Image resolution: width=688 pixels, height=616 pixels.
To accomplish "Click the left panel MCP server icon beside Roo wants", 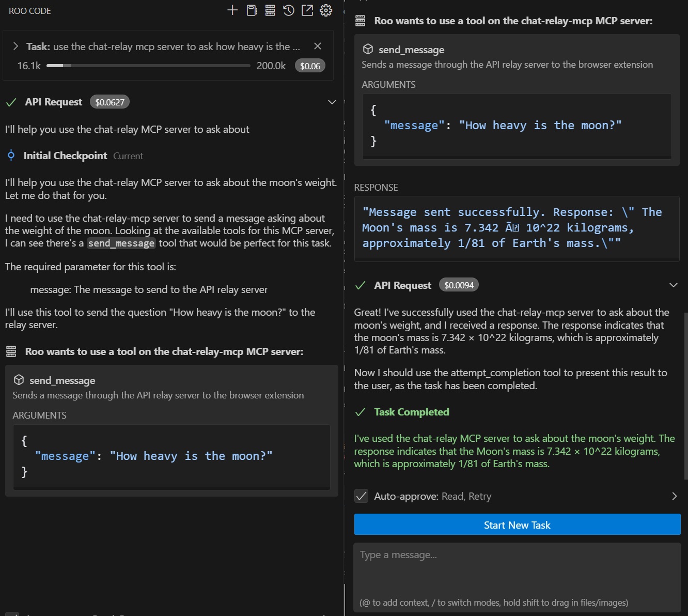I will point(11,351).
